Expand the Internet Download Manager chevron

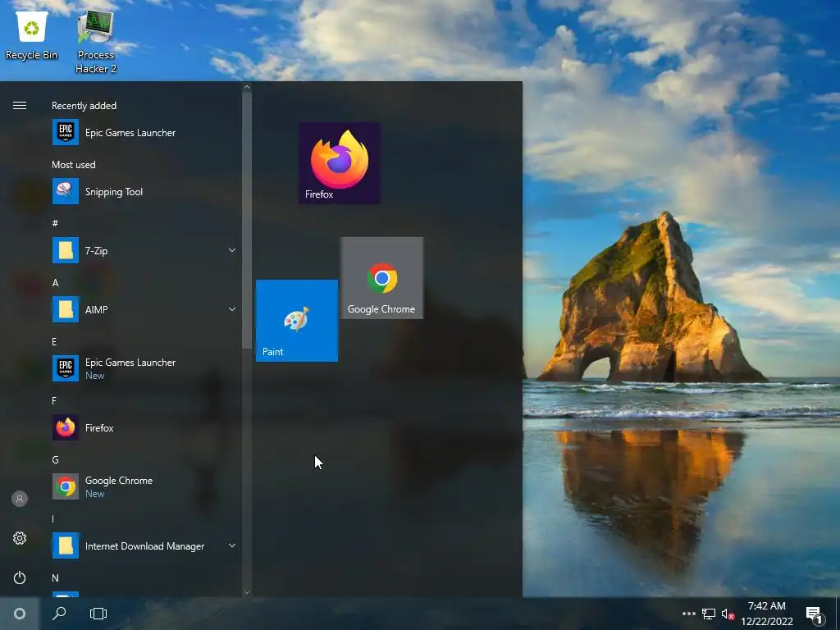coord(232,546)
